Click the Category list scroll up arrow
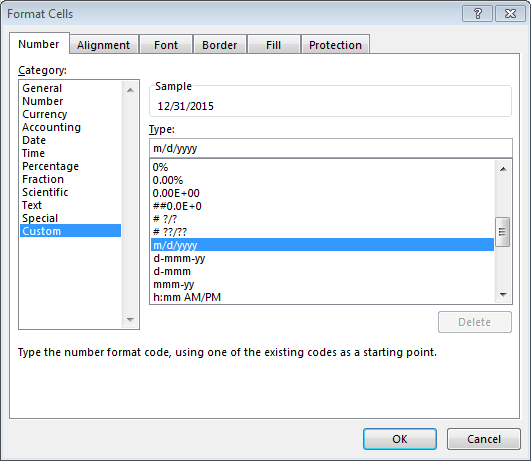This screenshot has width=531, height=461. (130, 90)
